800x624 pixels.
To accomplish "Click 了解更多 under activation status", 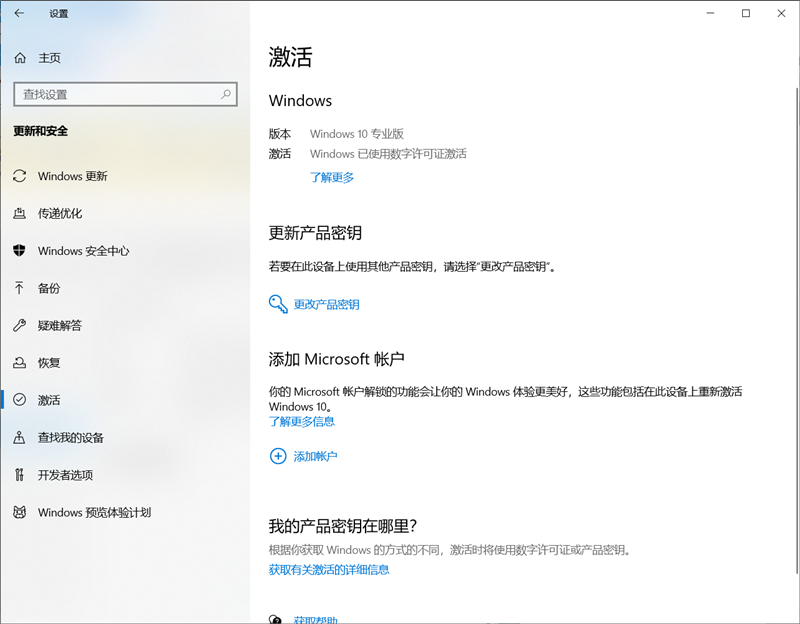I will point(332,176).
